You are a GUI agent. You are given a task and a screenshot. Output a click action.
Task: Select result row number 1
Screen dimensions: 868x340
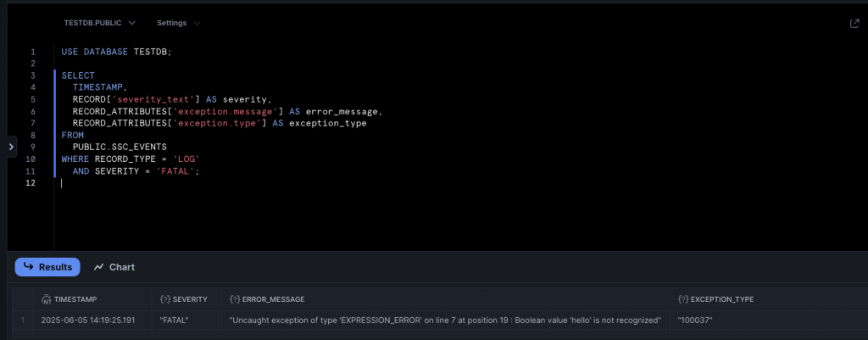23,320
